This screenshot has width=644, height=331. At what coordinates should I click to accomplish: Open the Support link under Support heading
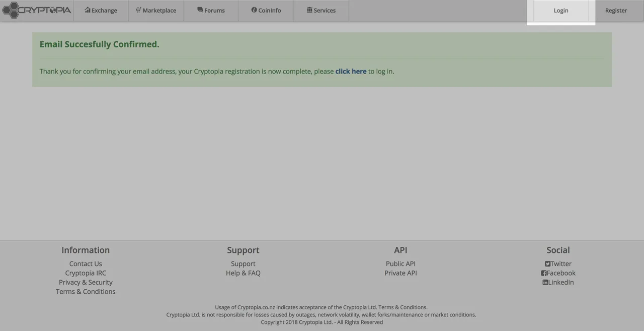[243, 264]
